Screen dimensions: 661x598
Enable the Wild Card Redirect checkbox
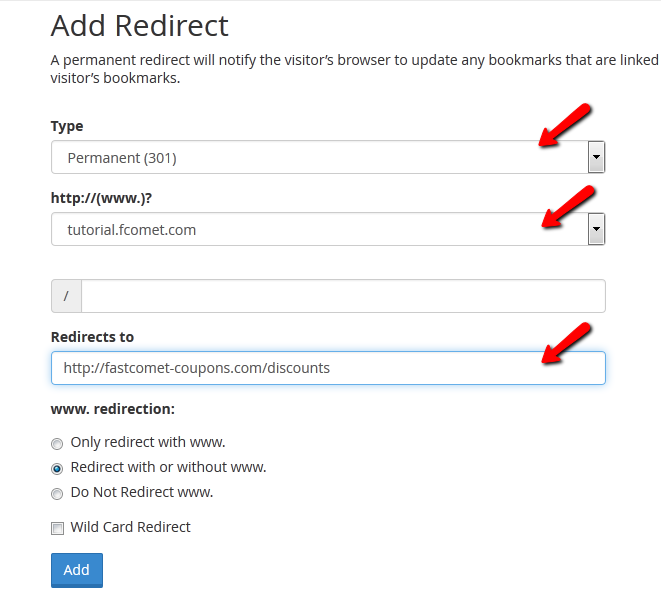coord(57,528)
